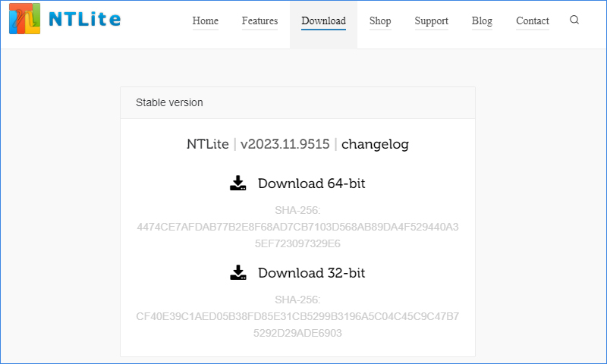Click the Download 64-bit arrow icon

point(237,183)
